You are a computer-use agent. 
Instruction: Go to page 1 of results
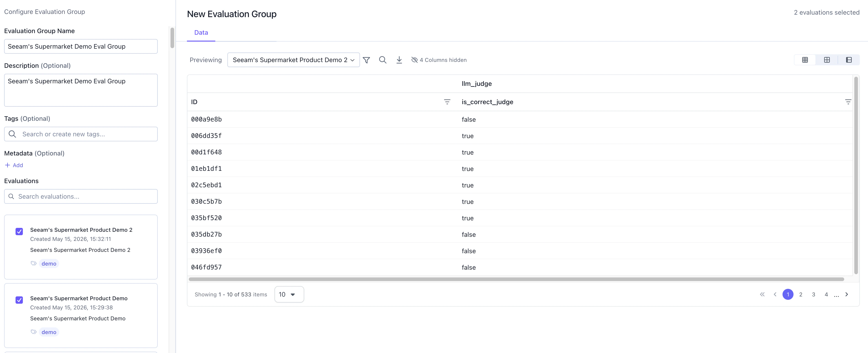pos(788,295)
